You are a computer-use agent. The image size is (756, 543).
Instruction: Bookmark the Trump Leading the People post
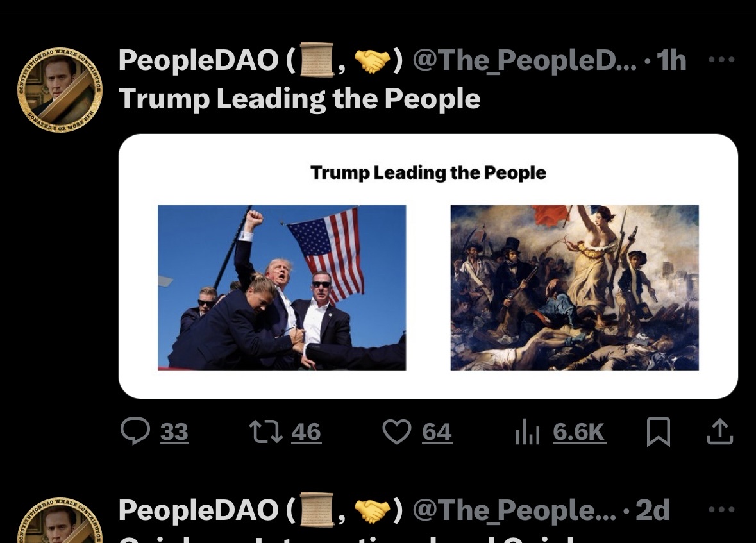coord(658,431)
